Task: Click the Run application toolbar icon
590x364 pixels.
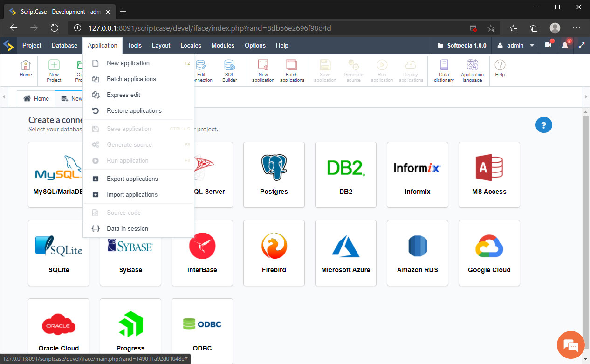Action: point(382,71)
